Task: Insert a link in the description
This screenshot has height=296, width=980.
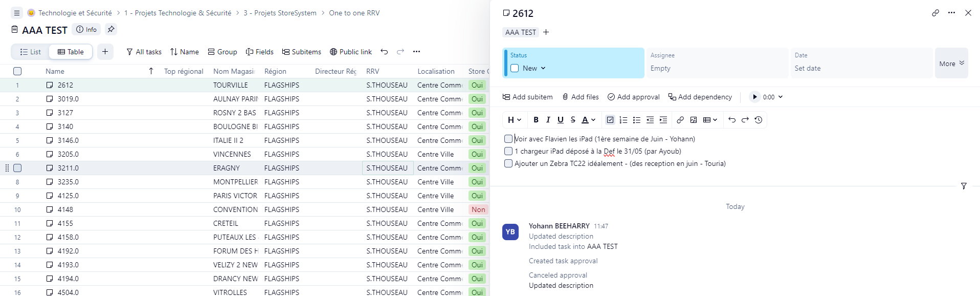Action: click(x=680, y=120)
